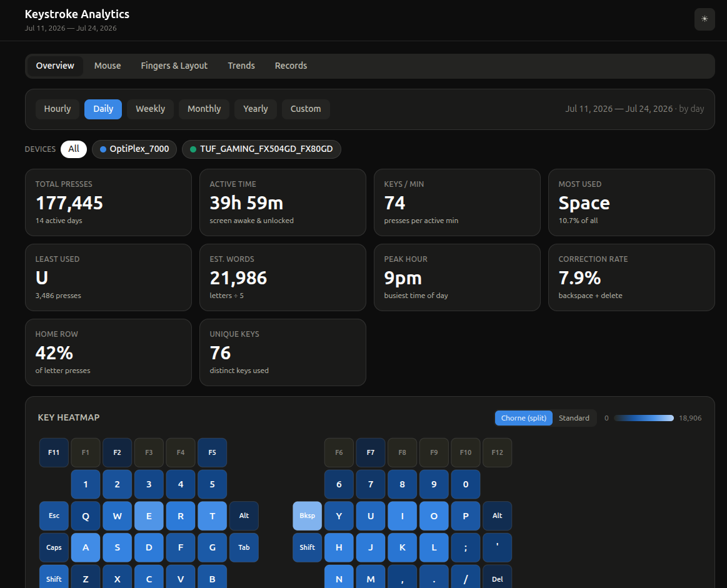Image resolution: width=727 pixels, height=588 pixels.
Task: Filter devices by OptiPlex_7000
Action: point(134,149)
